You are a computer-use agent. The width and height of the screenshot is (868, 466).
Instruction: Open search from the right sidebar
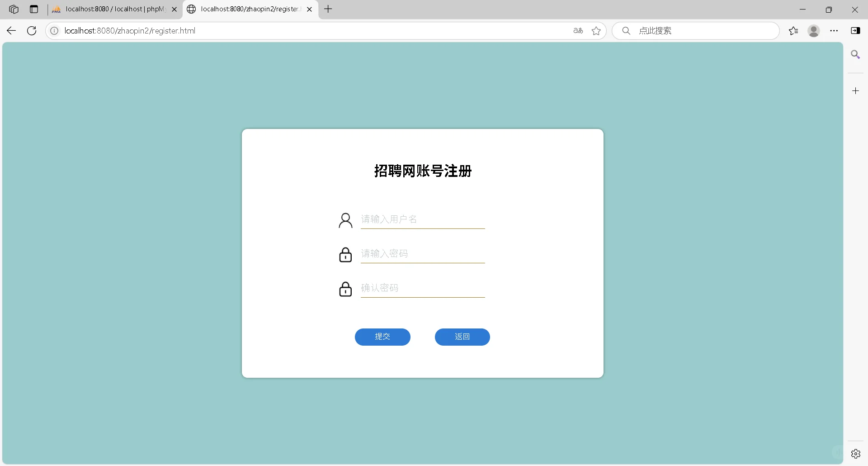click(x=855, y=54)
